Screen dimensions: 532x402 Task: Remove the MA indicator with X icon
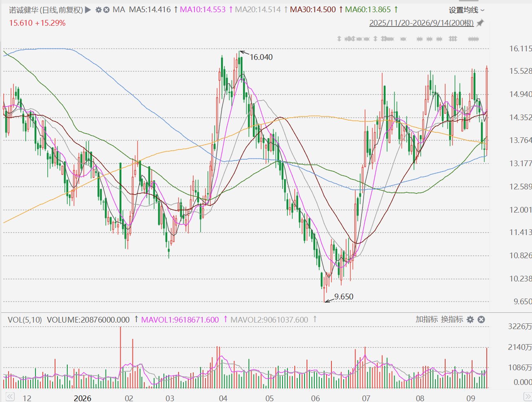[x=106, y=9]
